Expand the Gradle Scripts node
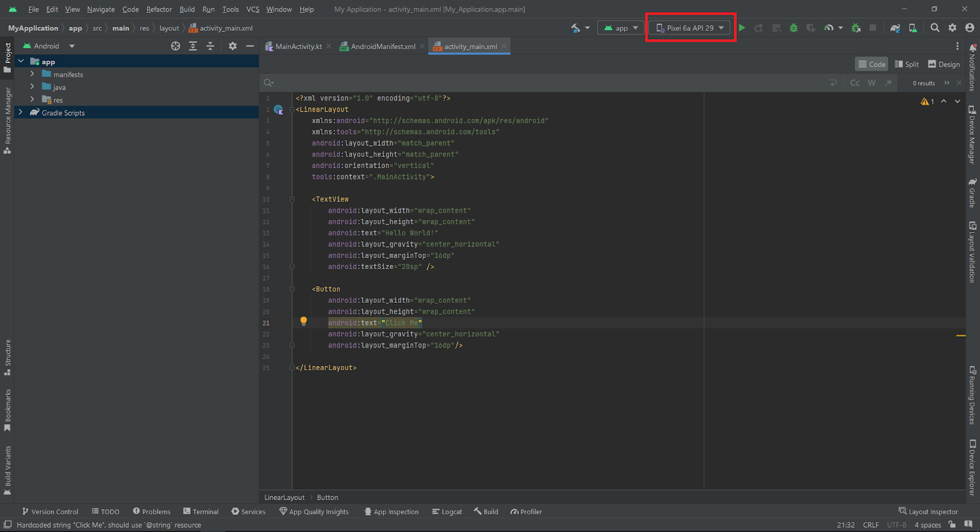The width and height of the screenshot is (980, 532). (x=21, y=113)
